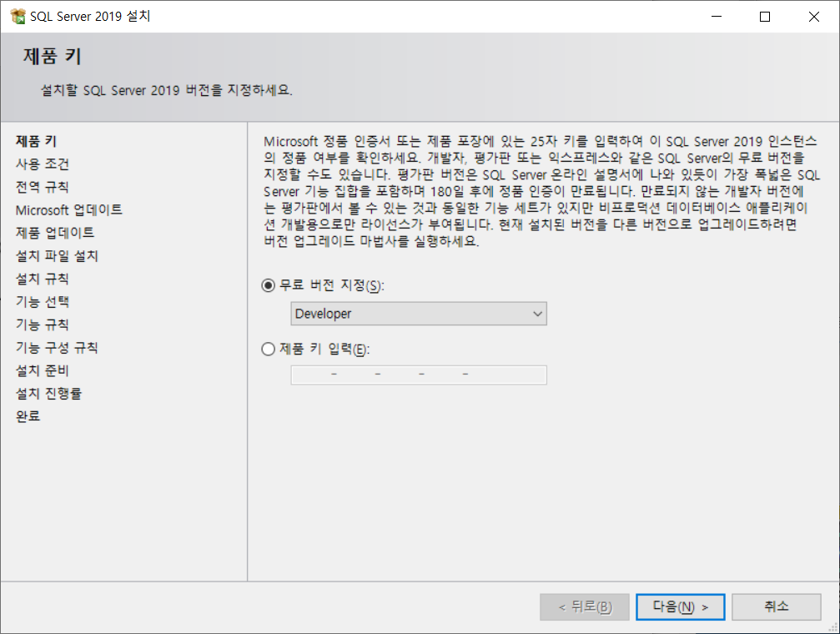Viewport: 840px width, 634px height.
Task: Close the SQL Server 2019 setup window
Action: click(x=814, y=17)
